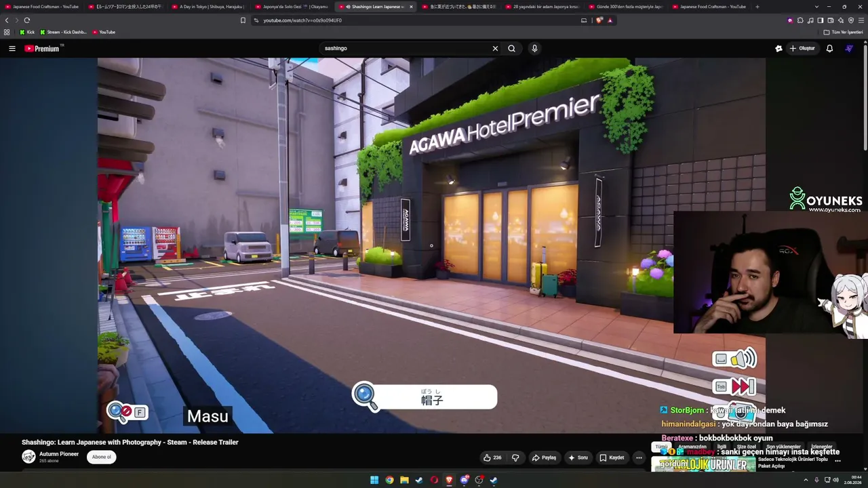Viewport: 868px width, 488px height.
Task: Like the video with 236 likes
Action: click(x=492, y=457)
